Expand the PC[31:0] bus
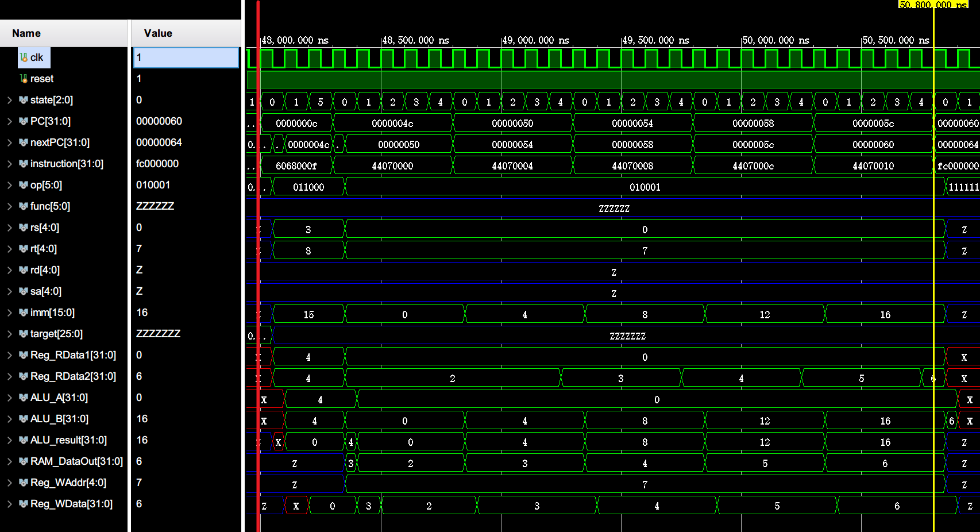 click(9, 121)
